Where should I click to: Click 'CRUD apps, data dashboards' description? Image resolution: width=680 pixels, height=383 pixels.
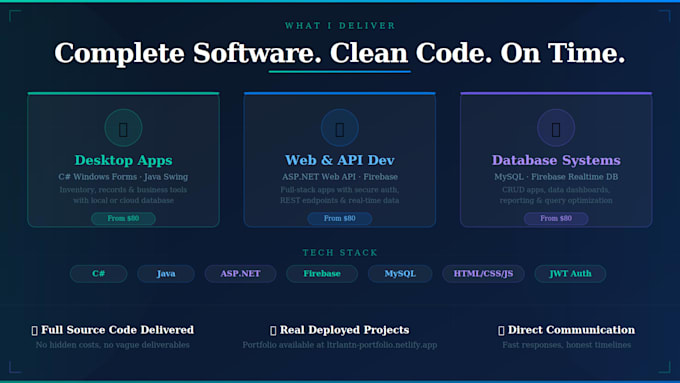coord(556,190)
